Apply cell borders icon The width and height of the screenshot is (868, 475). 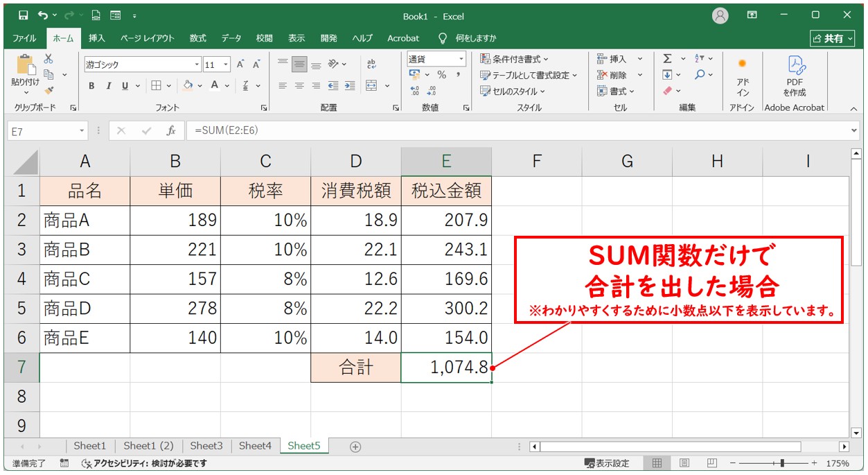157,86
